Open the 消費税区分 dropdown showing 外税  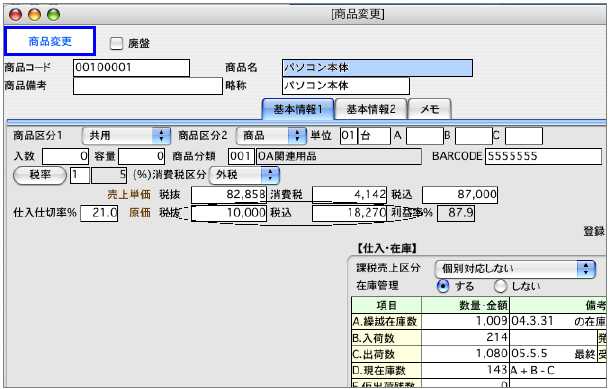[244, 175]
